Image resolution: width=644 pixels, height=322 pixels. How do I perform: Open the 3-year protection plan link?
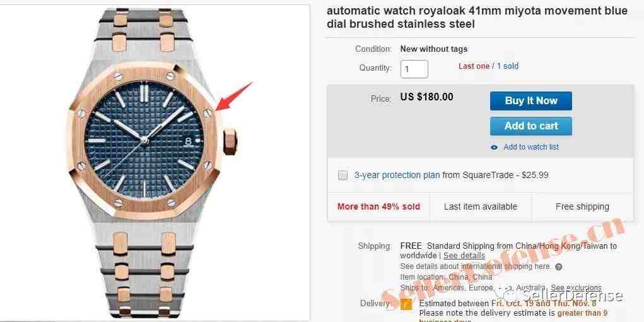tap(397, 175)
